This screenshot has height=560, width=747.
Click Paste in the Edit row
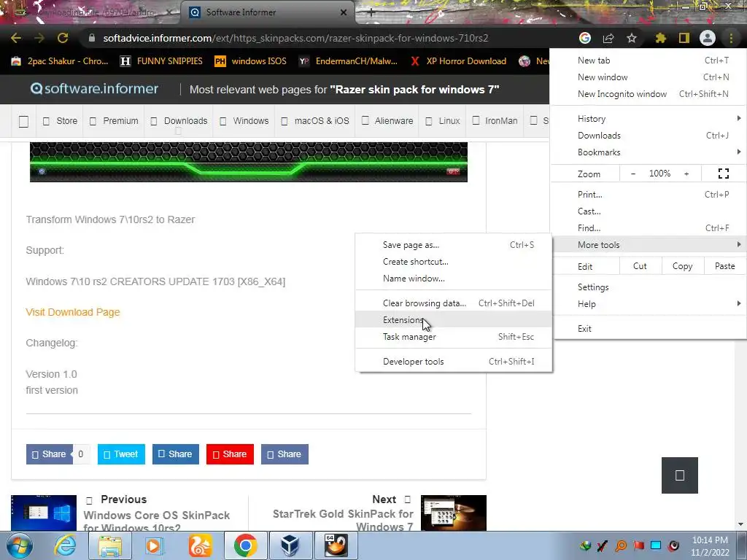point(724,266)
